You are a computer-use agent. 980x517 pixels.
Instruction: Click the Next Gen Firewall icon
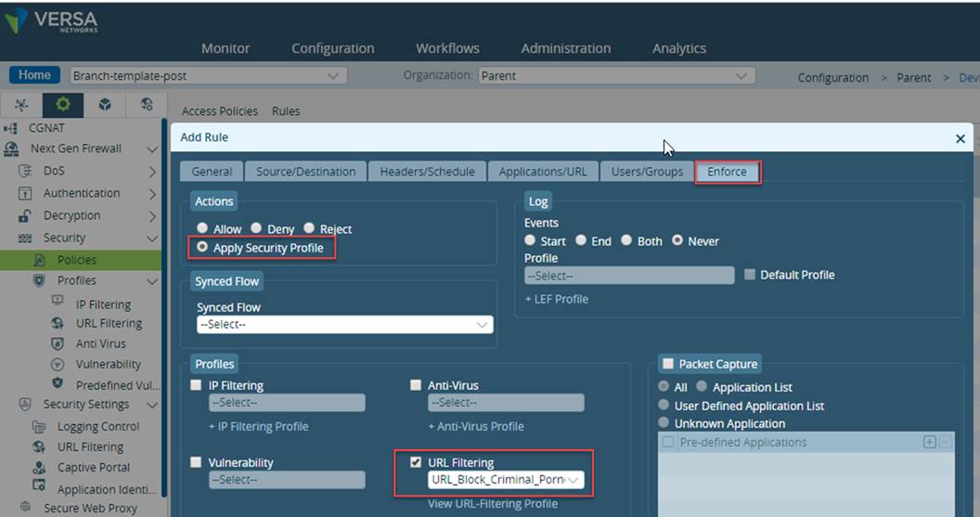tap(11, 149)
